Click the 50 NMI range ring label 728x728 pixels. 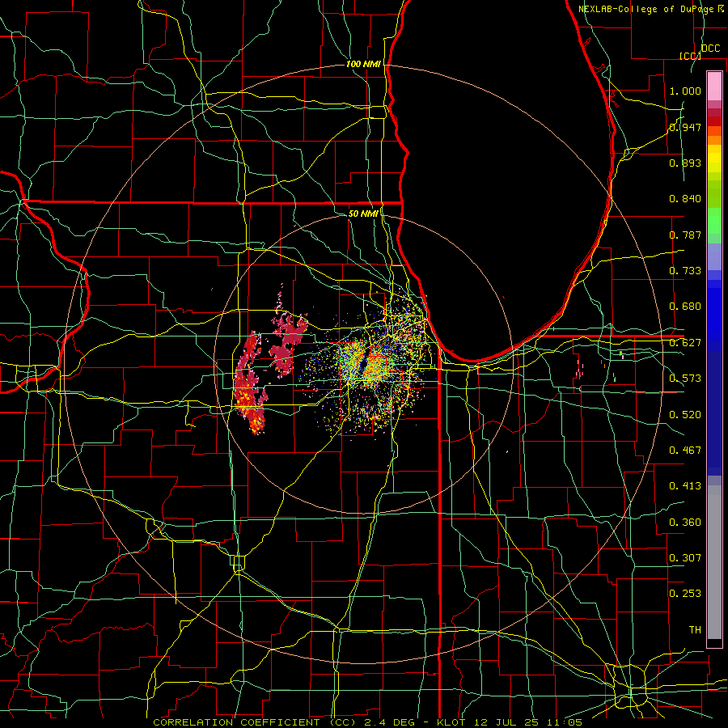(x=363, y=214)
